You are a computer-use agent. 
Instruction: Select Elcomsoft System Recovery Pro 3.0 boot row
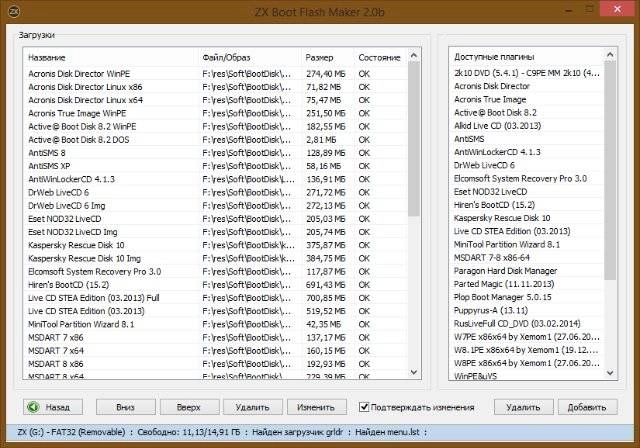pos(216,272)
